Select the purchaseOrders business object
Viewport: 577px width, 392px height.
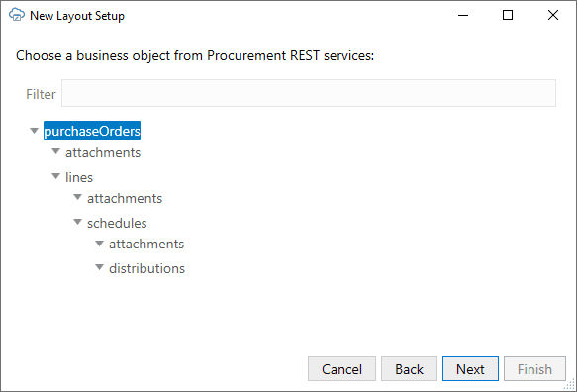pos(92,131)
